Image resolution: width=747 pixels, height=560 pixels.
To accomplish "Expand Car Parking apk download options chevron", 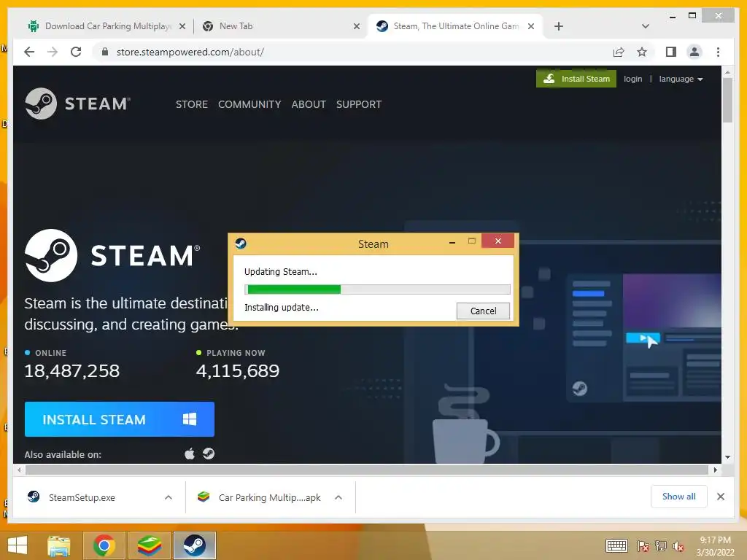I will pyautogui.click(x=338, y=497).
